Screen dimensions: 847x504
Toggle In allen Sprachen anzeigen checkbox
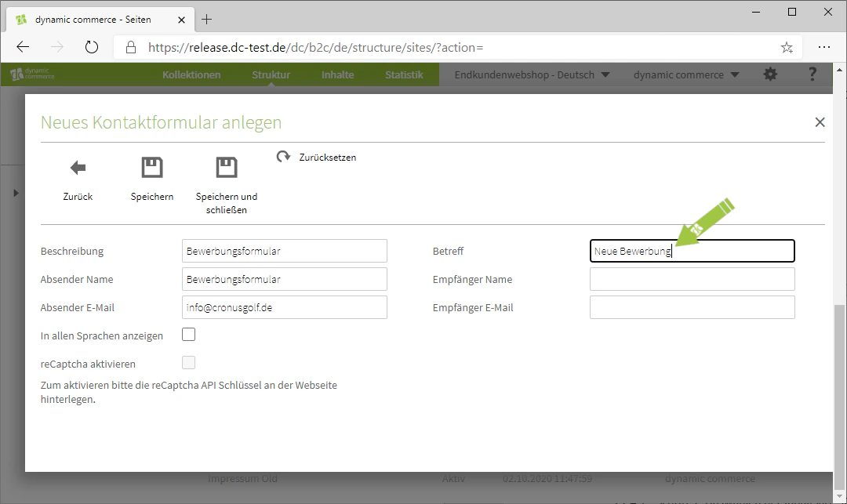click(188, 335)
